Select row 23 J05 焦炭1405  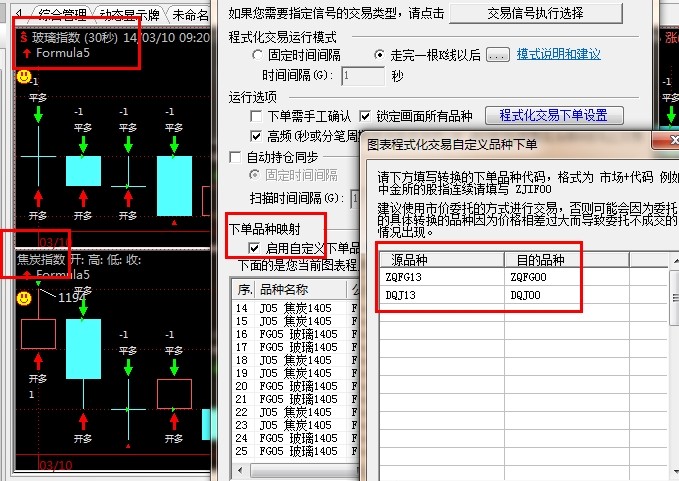click(295, 425)
